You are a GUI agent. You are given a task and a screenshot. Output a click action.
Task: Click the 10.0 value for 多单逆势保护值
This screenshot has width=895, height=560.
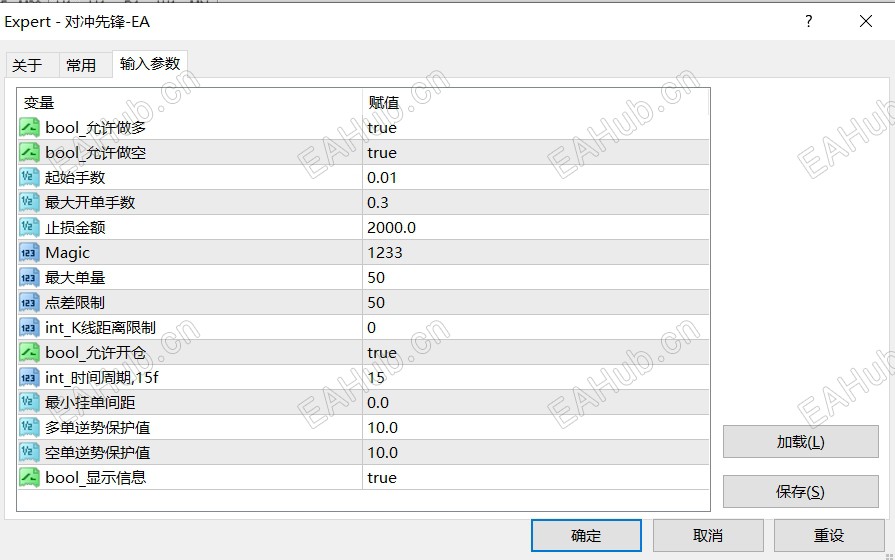click(382, 428)
